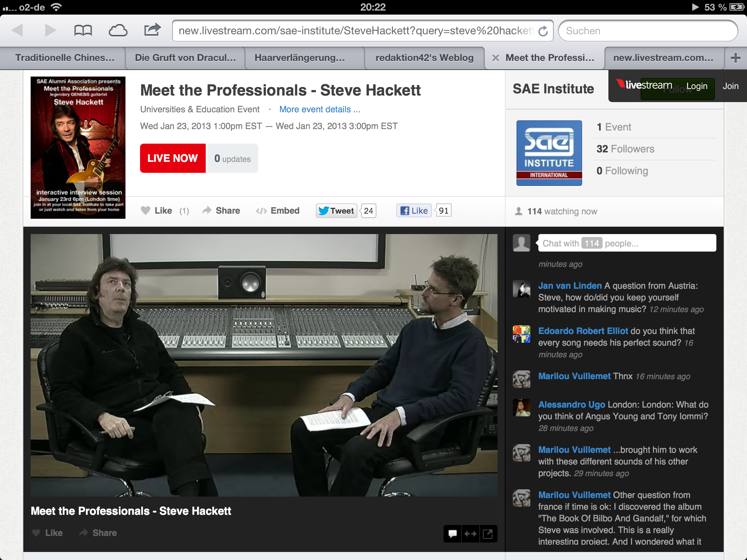Click the widen-player arrows icon
Image resolution: width=747 pixels, height=560 pixels.
[x=470, y=534]
